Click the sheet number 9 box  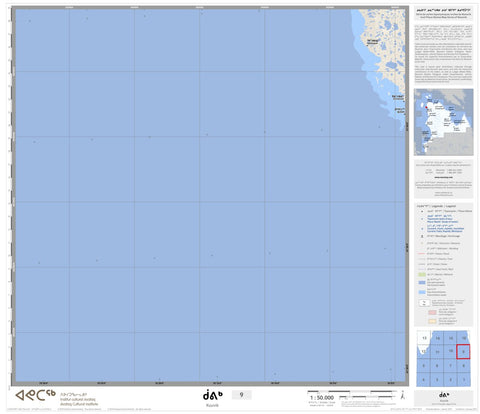click(x=241, y=395)
